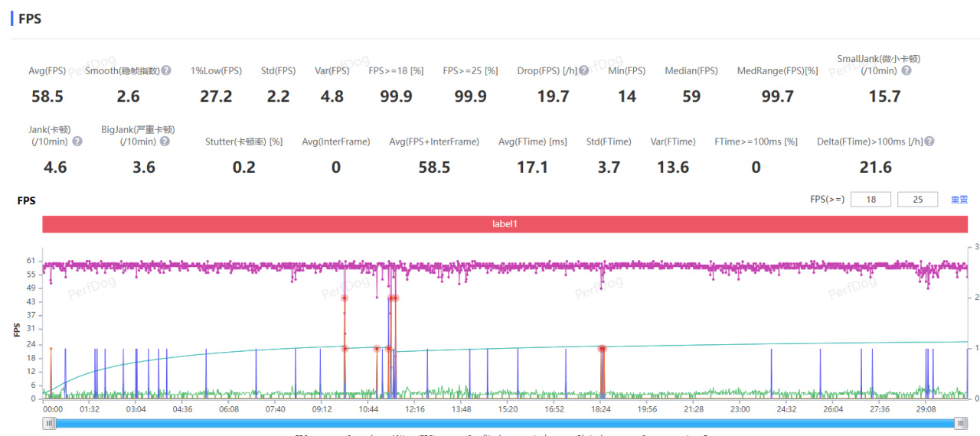Open help icon beside SmallJank (/10min)
This screenshot has height=436, width=980.
(x=906, y=70)
